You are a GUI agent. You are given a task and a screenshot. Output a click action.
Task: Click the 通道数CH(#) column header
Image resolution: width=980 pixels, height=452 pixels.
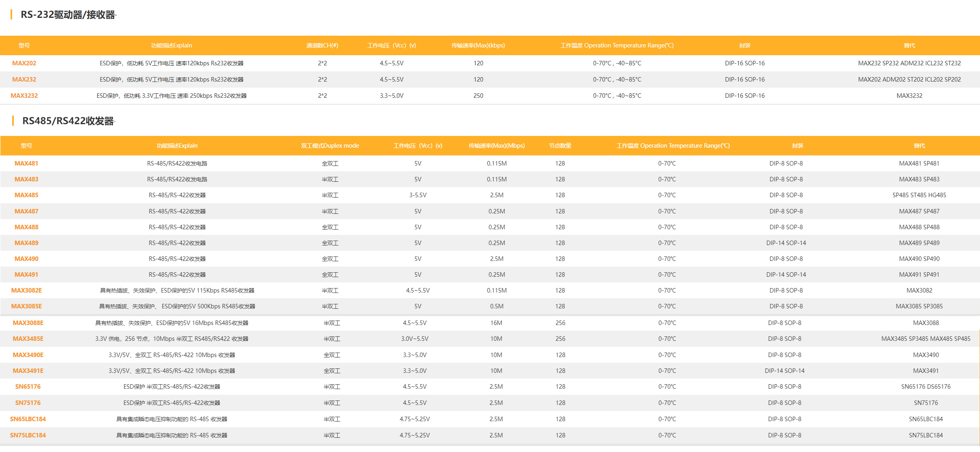(322, 45)
